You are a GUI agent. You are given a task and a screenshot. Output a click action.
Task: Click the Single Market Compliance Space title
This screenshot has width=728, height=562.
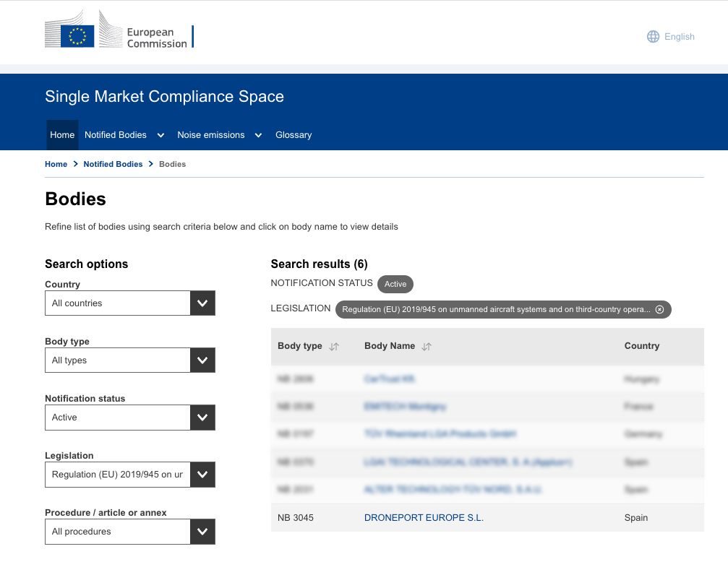(164, 97)
